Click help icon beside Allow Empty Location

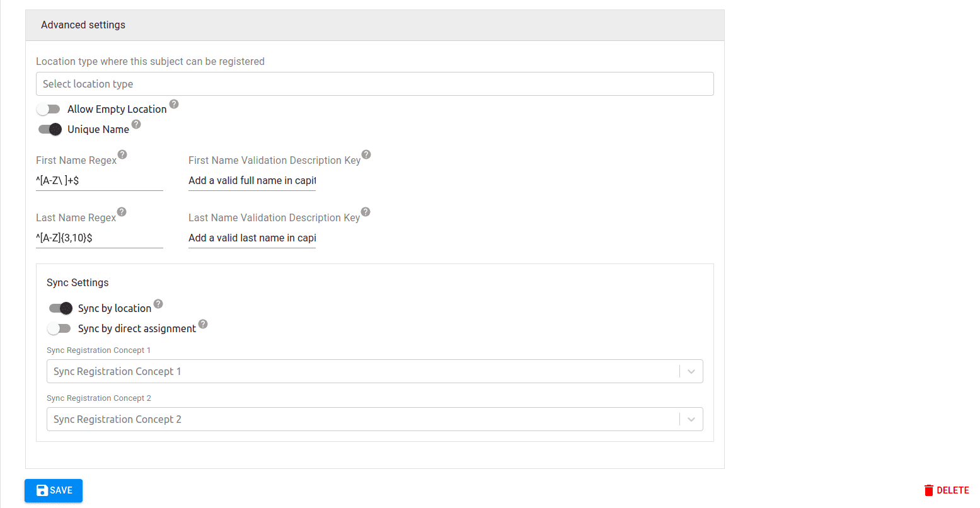174,104
